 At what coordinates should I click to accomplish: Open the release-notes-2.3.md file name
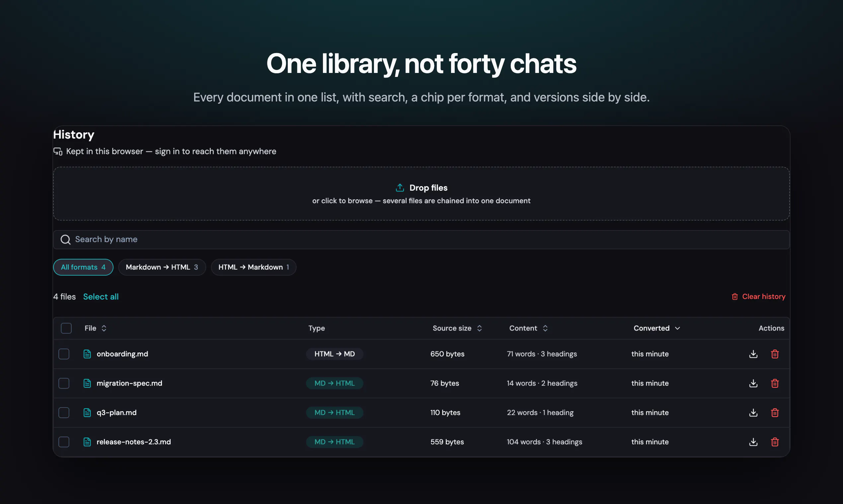tap(134, 442)
